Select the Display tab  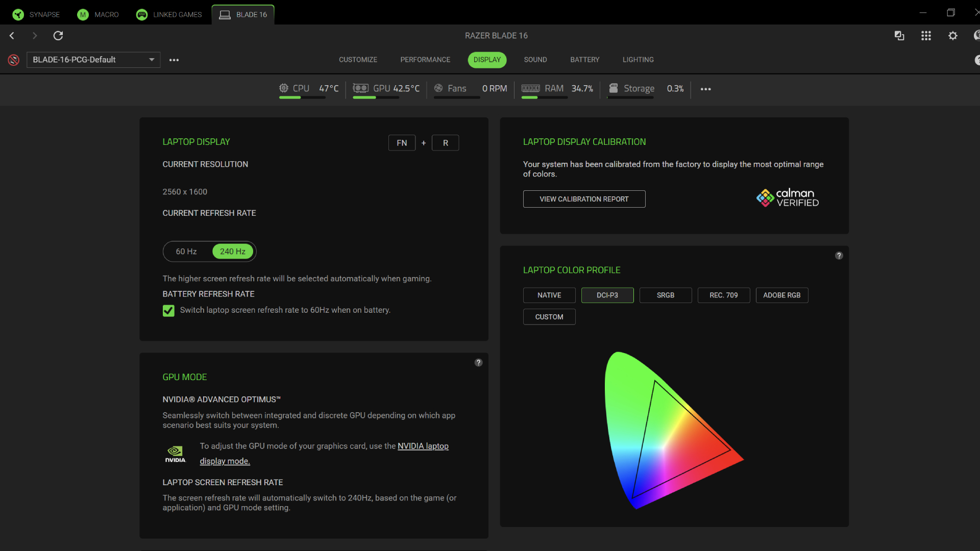(487, 60)
